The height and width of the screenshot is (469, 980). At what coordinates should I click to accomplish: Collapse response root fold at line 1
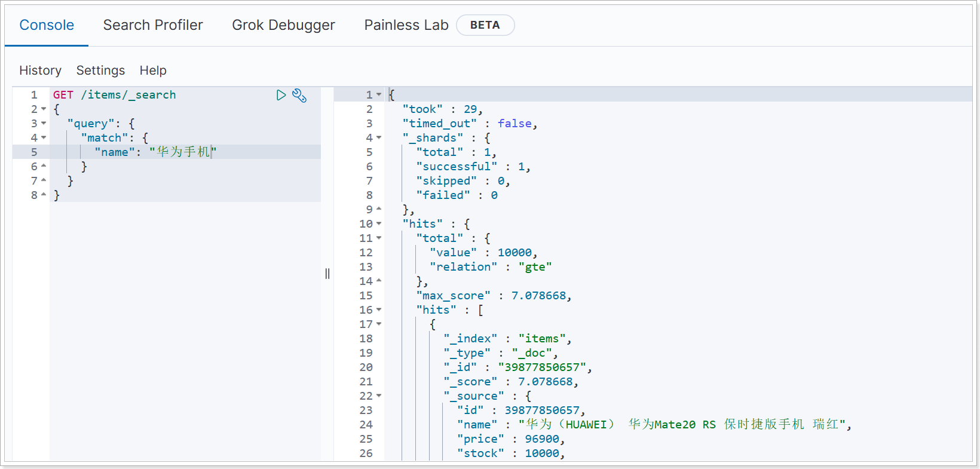click(x=379, y=95)
